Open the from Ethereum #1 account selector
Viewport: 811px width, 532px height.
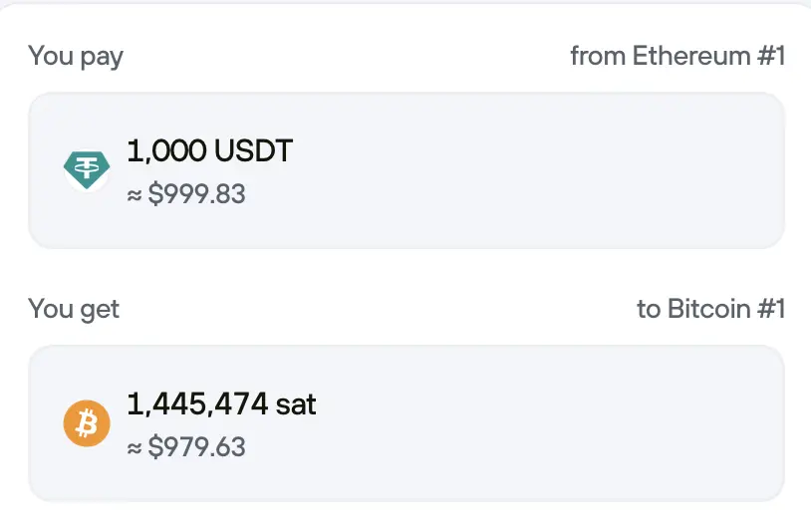tap(677, 56)
